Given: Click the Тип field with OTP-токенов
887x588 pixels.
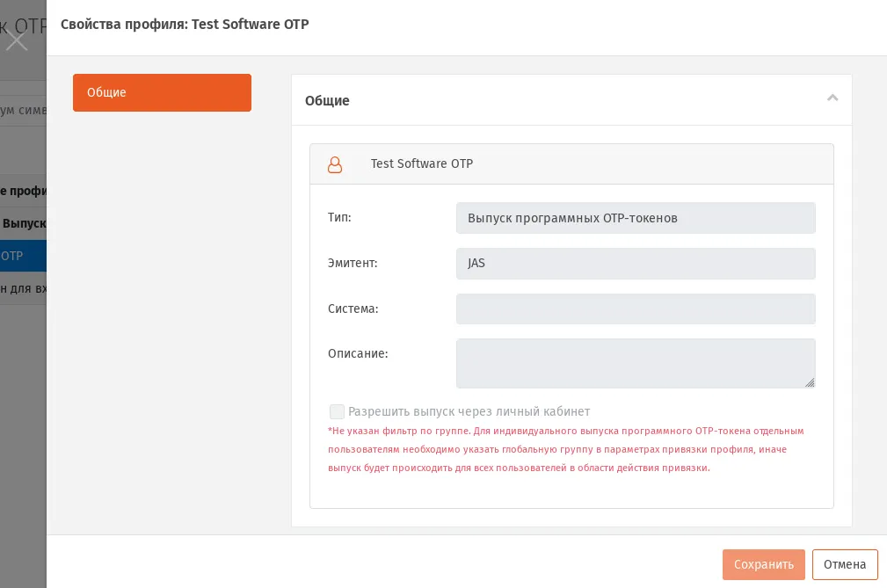Looking at the screenshot, I should tap(636, 218).
